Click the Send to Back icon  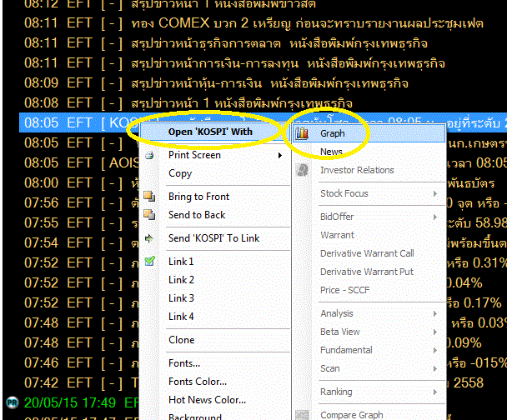(149, 214)
